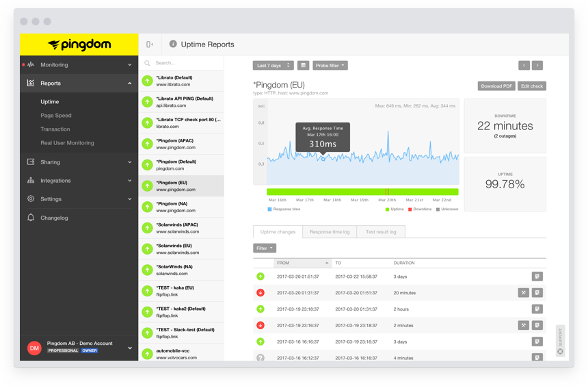Open the Support side tab
The height and width of the screenshot is (386, 588).
point(560,341)
